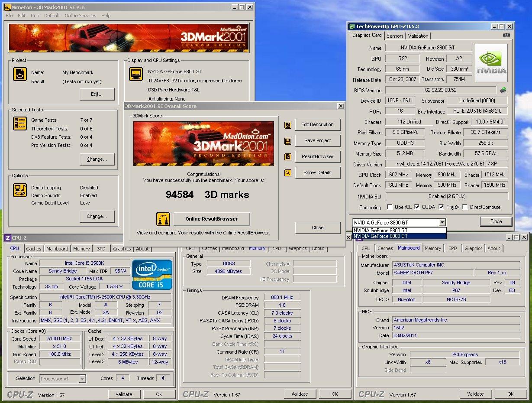The image size is (532, 403).
Task: Click the DRAM Frequency 800.1 MHz field
Action: tap(282, 298)
